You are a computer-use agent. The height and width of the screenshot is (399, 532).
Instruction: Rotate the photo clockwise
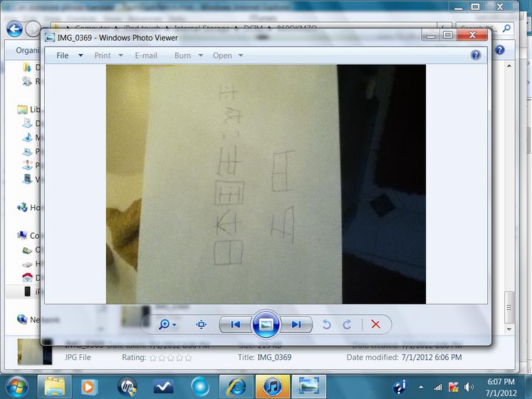pos(347,325)
